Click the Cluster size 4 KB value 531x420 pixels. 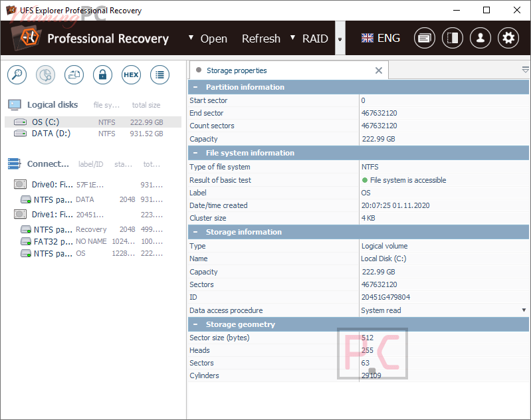pos(368,218)
